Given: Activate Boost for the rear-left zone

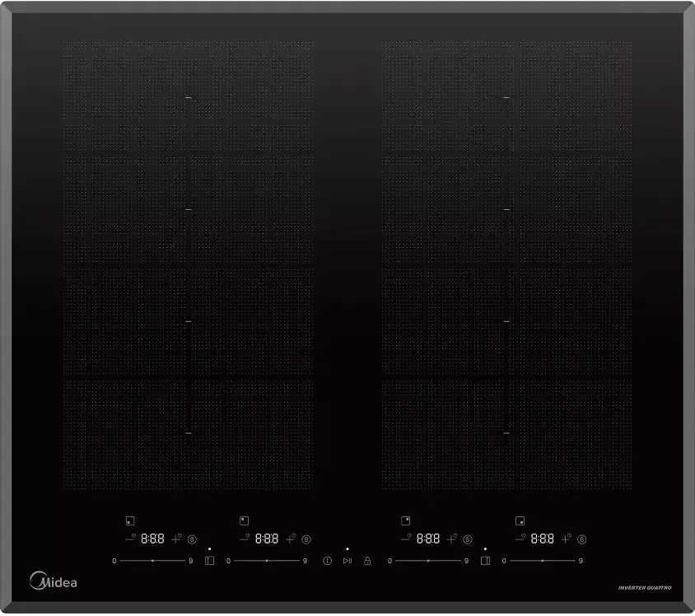Looking at the screenshot, I should 306,539.
